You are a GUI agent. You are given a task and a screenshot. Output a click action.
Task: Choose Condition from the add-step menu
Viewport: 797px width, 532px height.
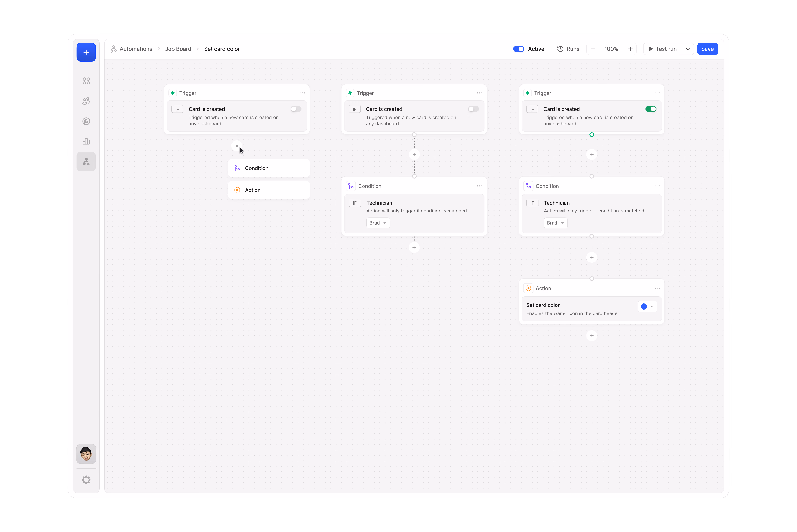(x=269, y=168)
